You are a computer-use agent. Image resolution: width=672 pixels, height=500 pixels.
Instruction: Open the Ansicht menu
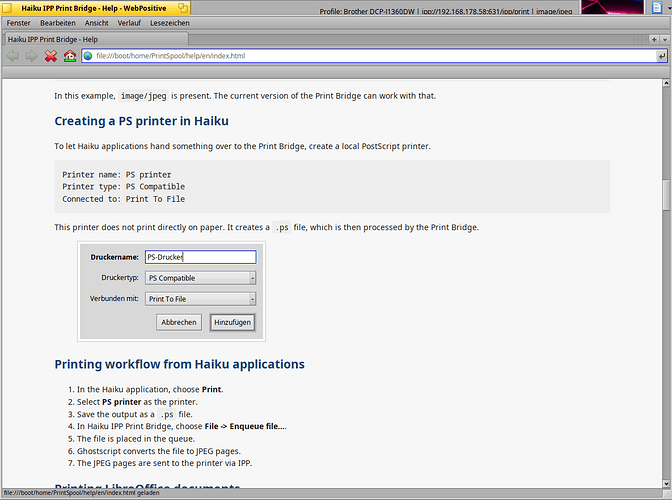[96, 23]
